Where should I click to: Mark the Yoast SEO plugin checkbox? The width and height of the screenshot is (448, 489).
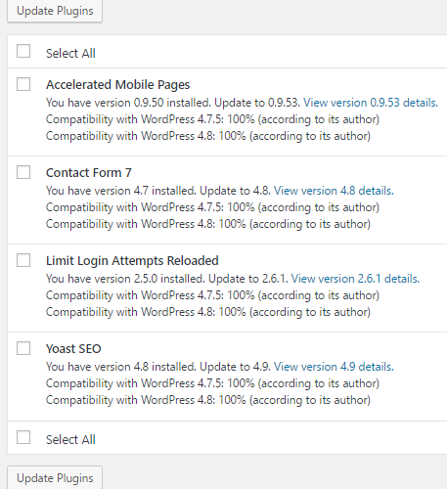(23, 348)
